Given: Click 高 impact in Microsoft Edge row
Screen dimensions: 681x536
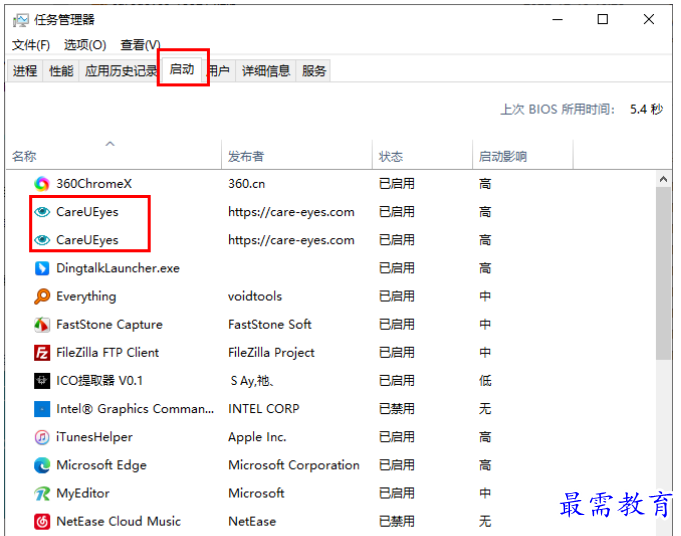Looking at the screenshot, I should 485,465.
